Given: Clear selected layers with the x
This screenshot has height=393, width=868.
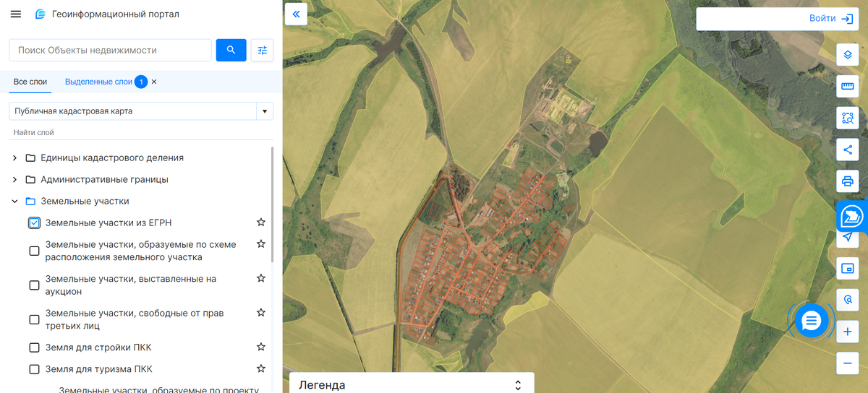Looking at the screenshot, I should coord(154,82).
